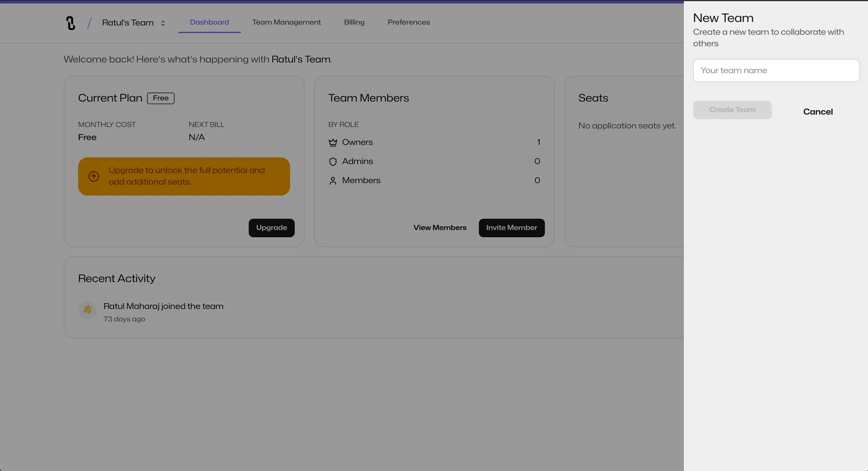Viewport: 868px width, 471px height.
Task: Click the app logo in the top bar
Action: coord(70,23)
